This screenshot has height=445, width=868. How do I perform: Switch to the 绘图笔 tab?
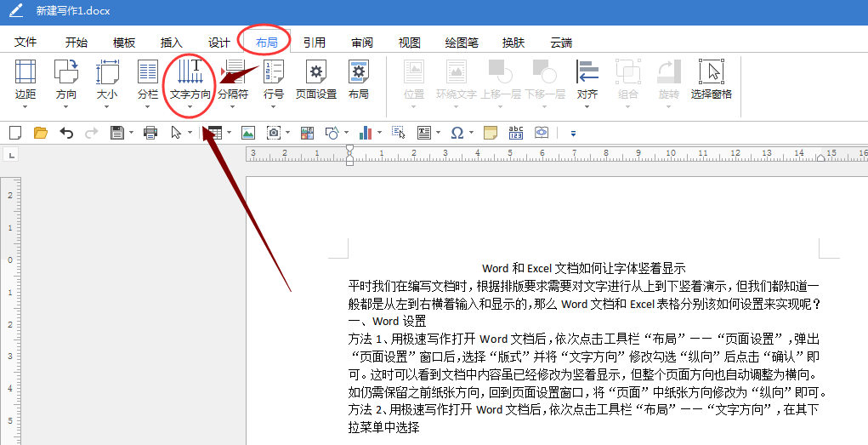click(462, 43)
